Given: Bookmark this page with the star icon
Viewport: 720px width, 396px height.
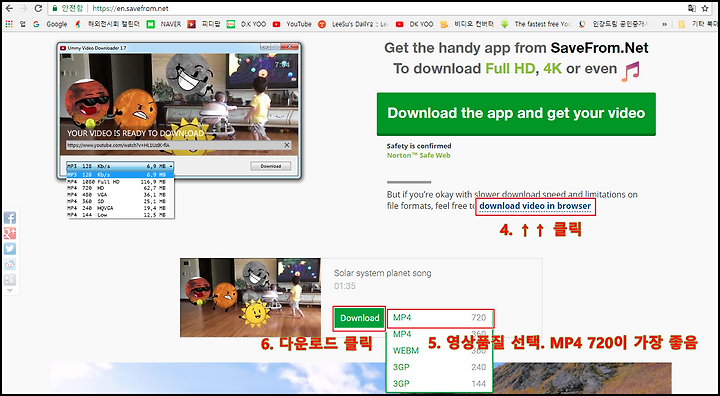Looking at the screenshot, I should [705, 8].
